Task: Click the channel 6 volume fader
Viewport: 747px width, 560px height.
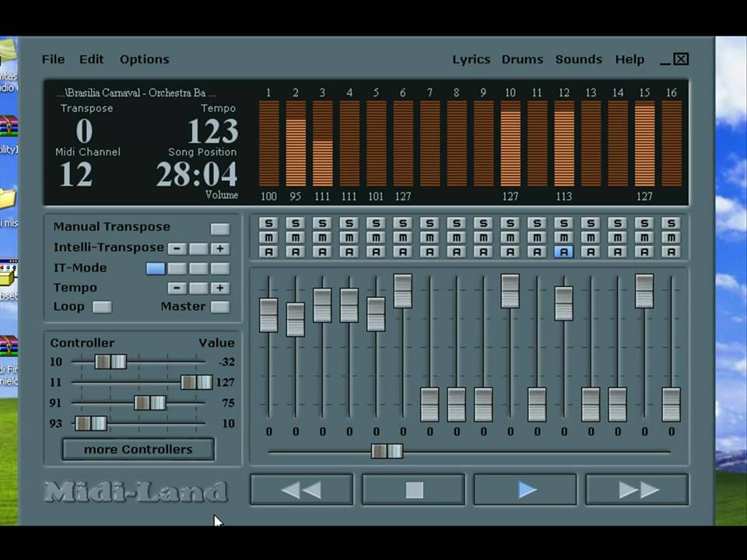Action: pyautogui.click(x=403, y=291)
